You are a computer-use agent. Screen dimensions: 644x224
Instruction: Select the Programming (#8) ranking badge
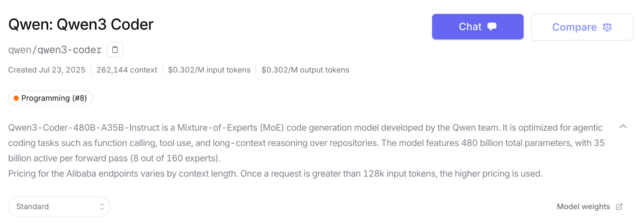(x=51, y=98)
